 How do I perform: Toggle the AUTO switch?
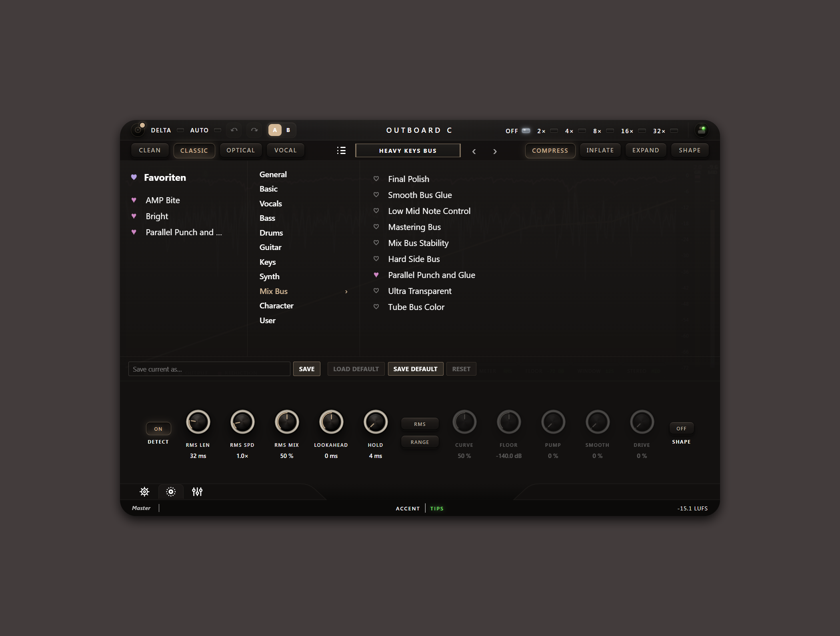[x=218, y=130]
